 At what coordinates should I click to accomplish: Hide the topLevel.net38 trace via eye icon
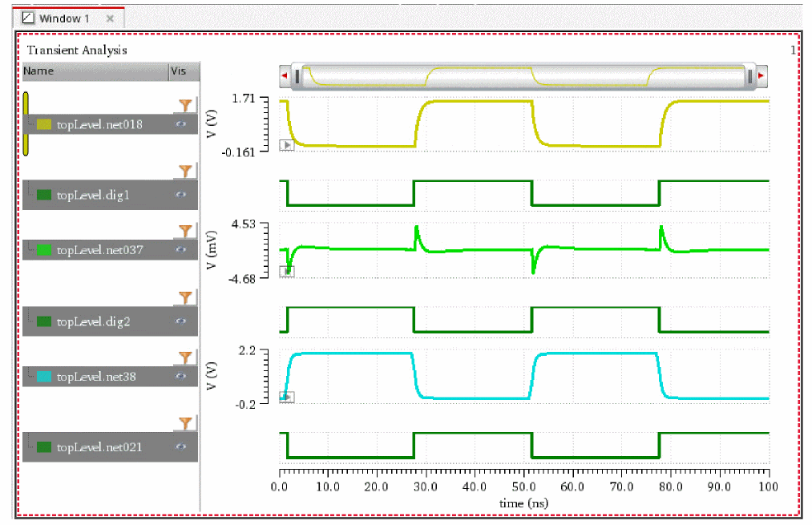(180, 377)
